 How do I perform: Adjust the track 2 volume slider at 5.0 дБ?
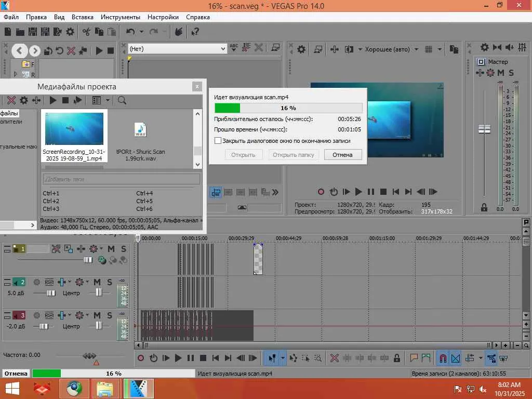pos(51,293)
